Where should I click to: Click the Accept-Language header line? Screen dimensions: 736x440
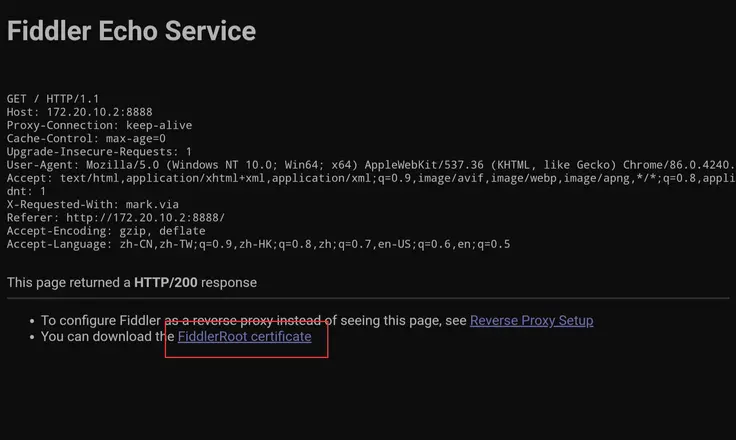point(258,244)
